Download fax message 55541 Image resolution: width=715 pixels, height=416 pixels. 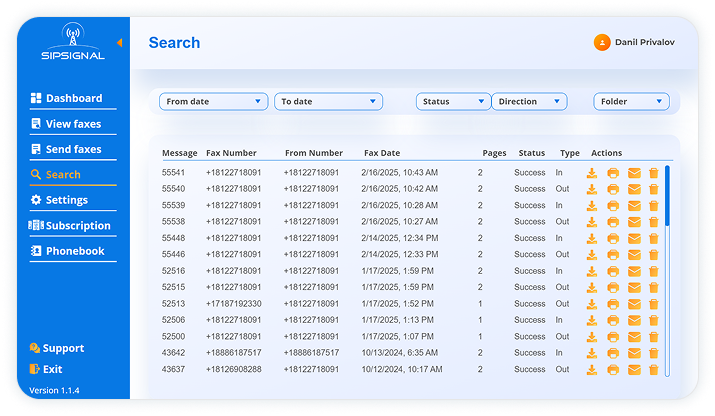click(592, 173)
